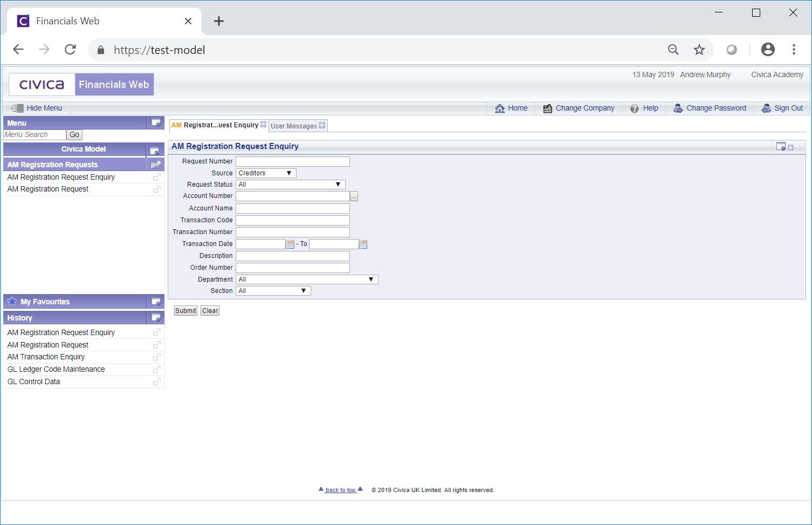Open the Chrome three-dot menu

tap(794, 50)
